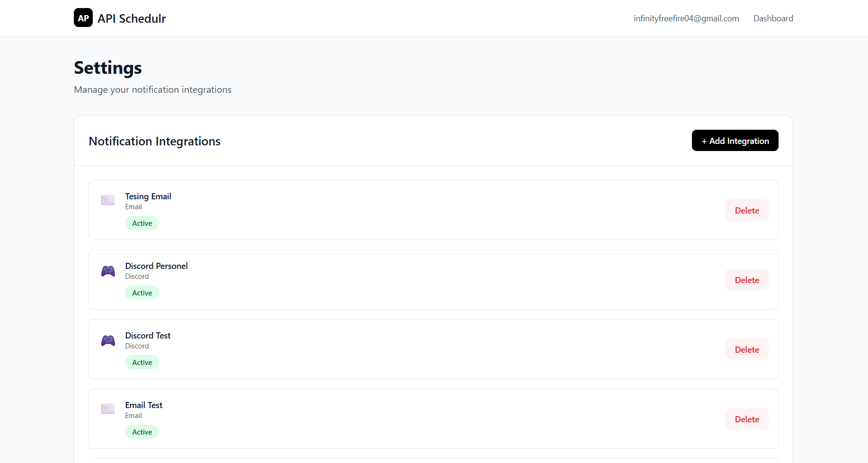Screen dimensions: 868x463
Task: Click the envelope icon beside Email Test
Action: [x=107, y=409]
